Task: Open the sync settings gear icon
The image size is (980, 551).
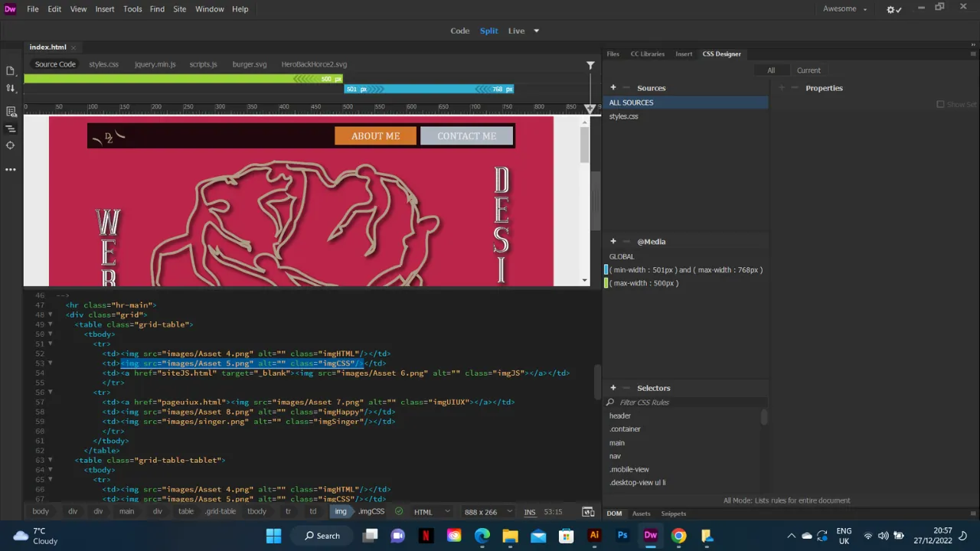Action: click(893, 9)
